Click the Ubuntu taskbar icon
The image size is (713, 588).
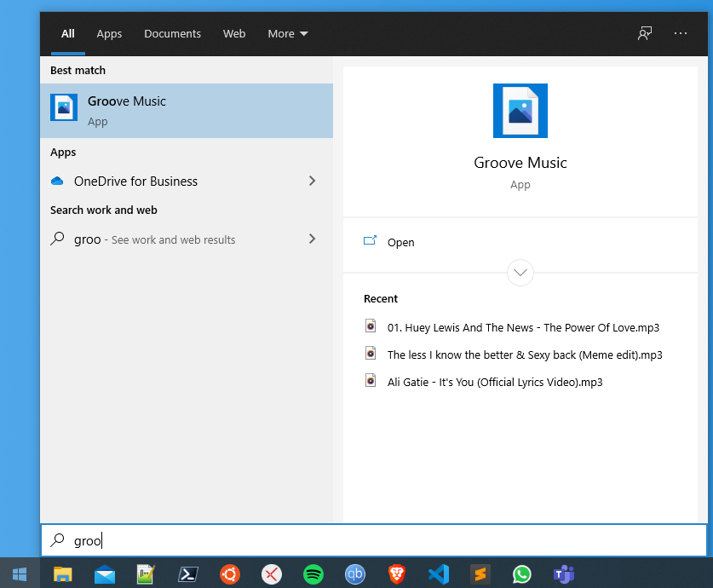(230, 574)
